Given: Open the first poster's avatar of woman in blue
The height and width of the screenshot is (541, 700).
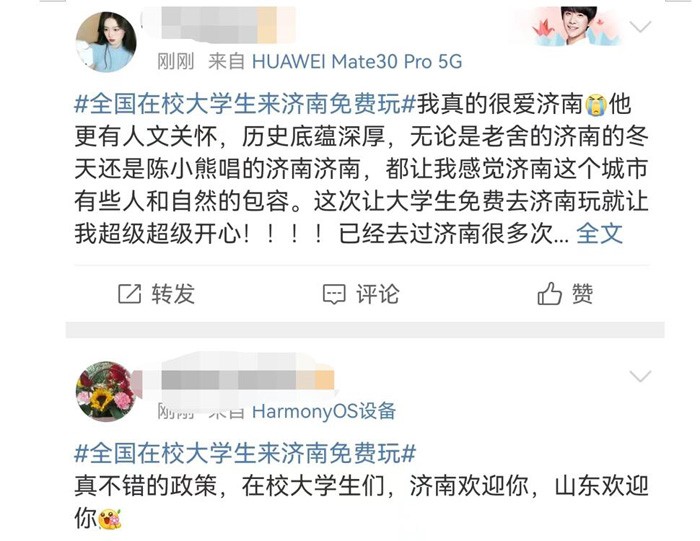Looking at the screenshot, I should (x=106, y=42).
